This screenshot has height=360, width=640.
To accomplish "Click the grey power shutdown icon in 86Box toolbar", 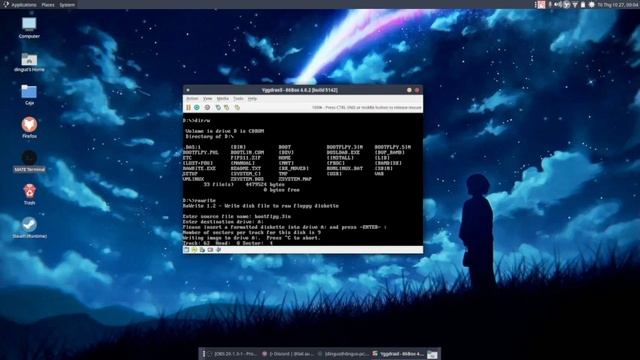I will (x=207, y=107).
